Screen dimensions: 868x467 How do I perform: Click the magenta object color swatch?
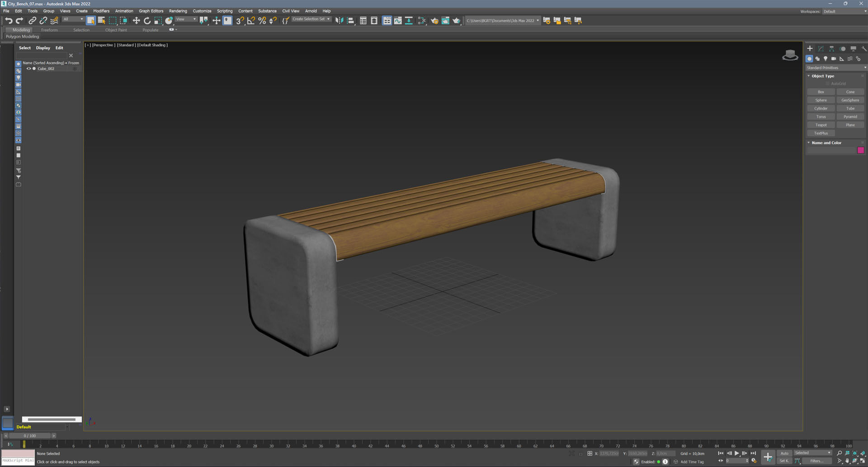(860, 150)
